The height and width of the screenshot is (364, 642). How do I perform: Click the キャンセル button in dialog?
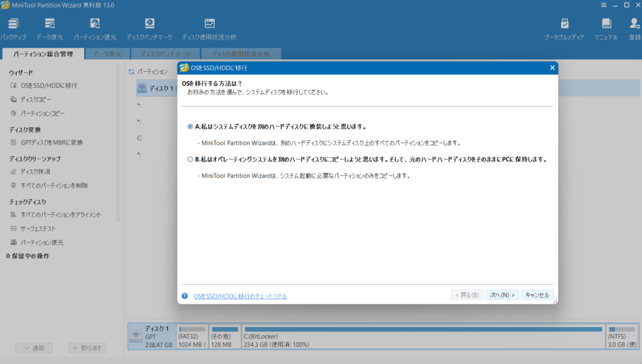tap(537, 295)
